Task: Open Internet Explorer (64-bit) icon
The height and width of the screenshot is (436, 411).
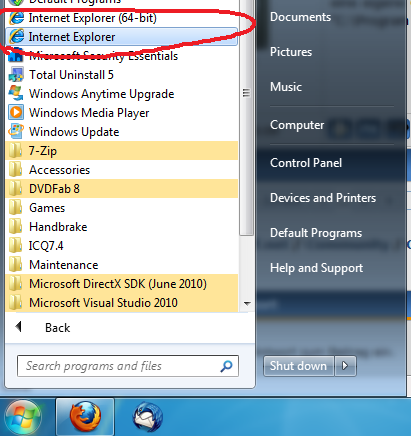Action: pos(16,18)
